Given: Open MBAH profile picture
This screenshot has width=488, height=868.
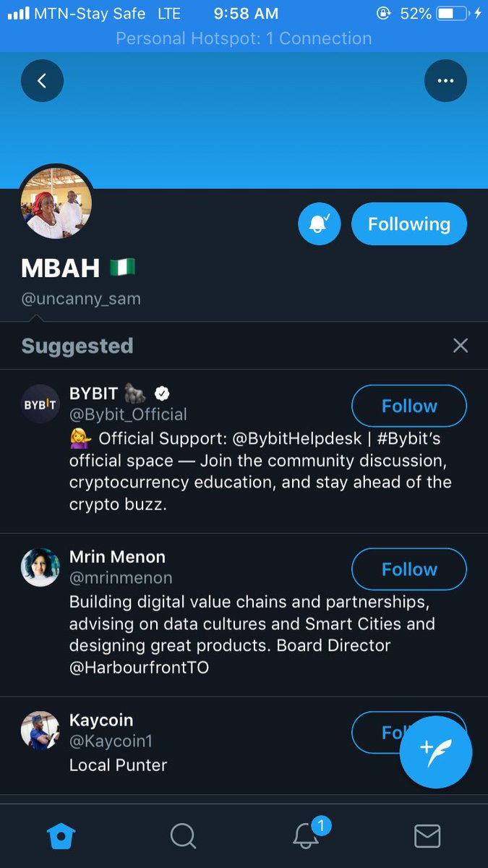Looking at the screenshot, I should (56, 203).
